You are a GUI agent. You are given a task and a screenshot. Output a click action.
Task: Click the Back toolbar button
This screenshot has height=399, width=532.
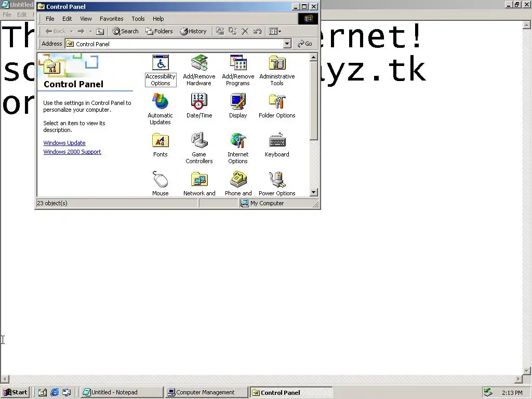coord(56,31)
